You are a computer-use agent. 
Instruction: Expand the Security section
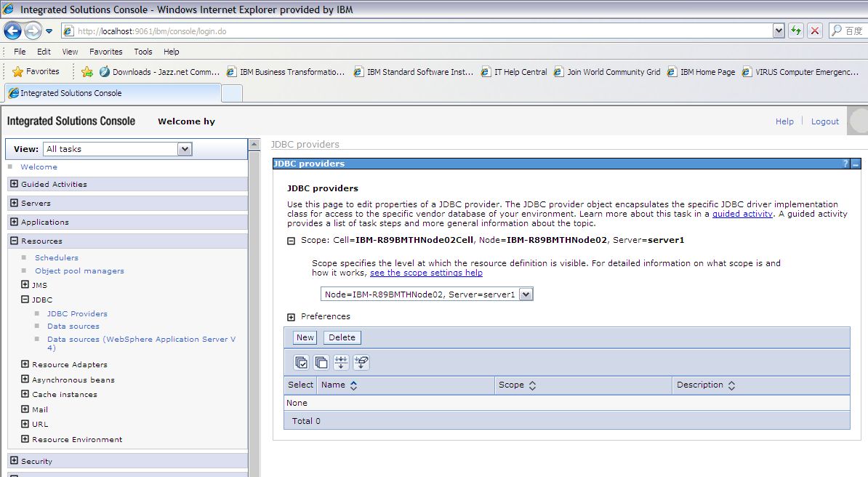pos(15,460)
